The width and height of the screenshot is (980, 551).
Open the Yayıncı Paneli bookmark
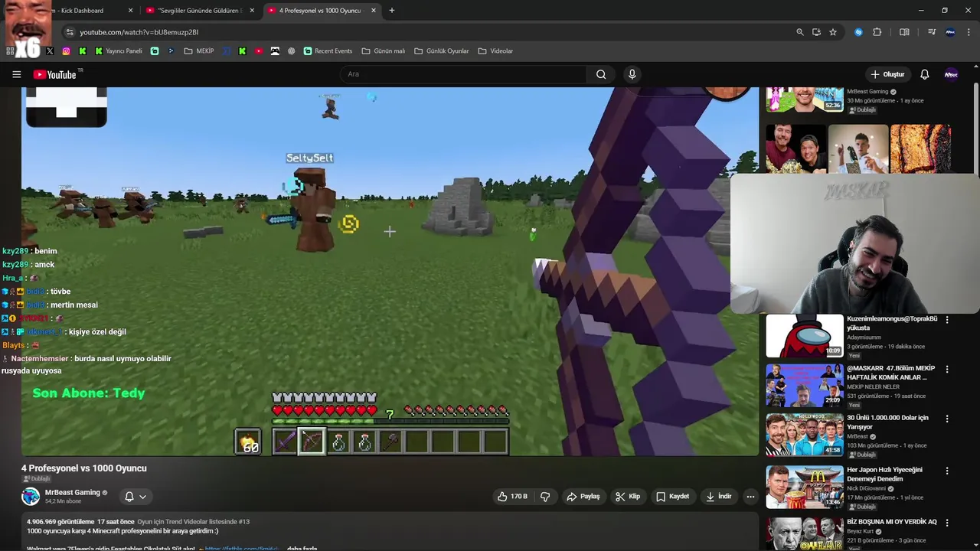click(x=119, y=51)
